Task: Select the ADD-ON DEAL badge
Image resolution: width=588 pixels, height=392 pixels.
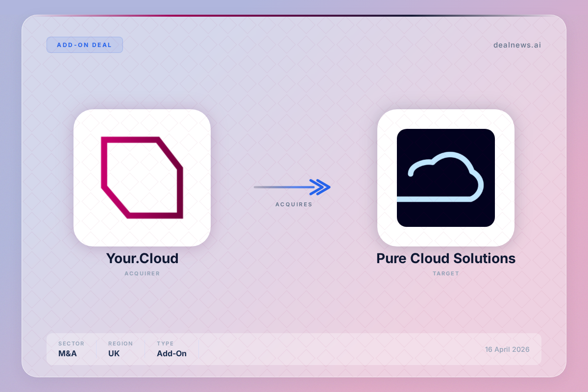Action: coord(84,45)
